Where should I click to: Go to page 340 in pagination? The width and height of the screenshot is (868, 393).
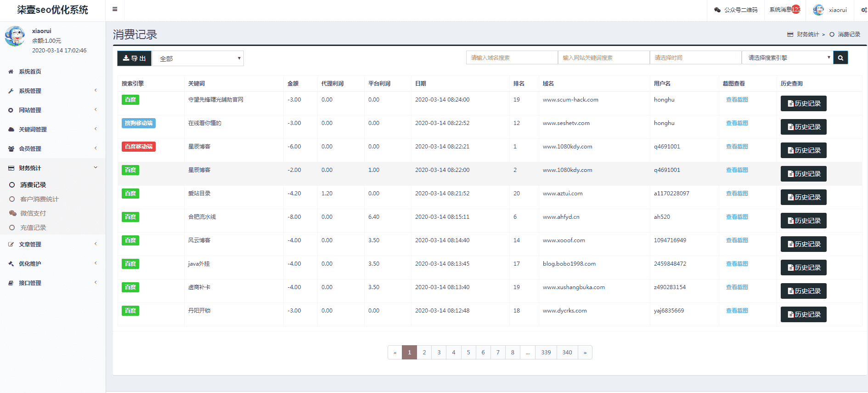(567, 353)
